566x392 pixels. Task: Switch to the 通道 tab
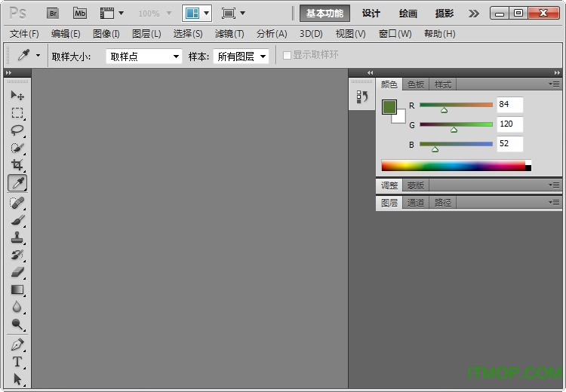[416, 203]
